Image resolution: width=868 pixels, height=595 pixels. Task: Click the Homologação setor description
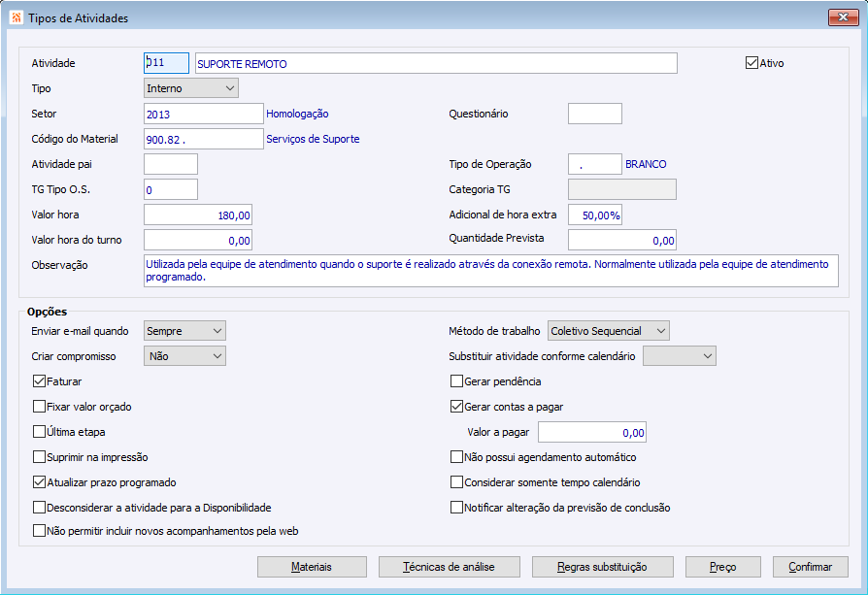(x=297, y=114)
